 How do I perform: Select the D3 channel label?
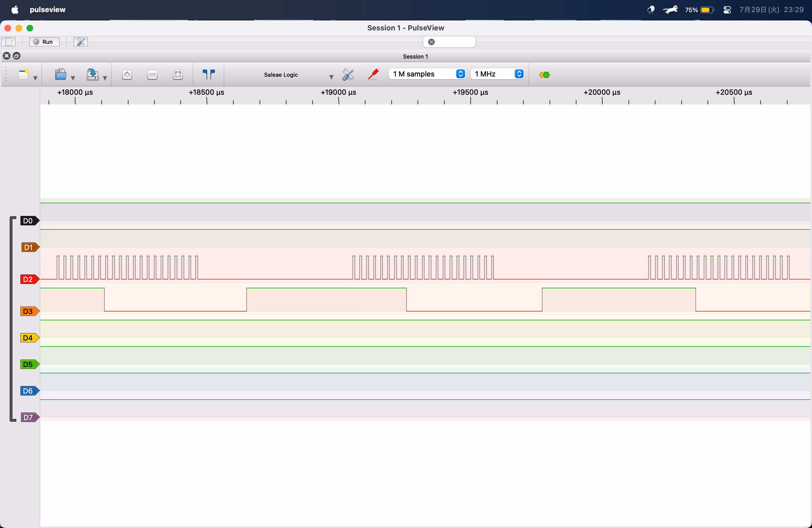pos(29,311)
